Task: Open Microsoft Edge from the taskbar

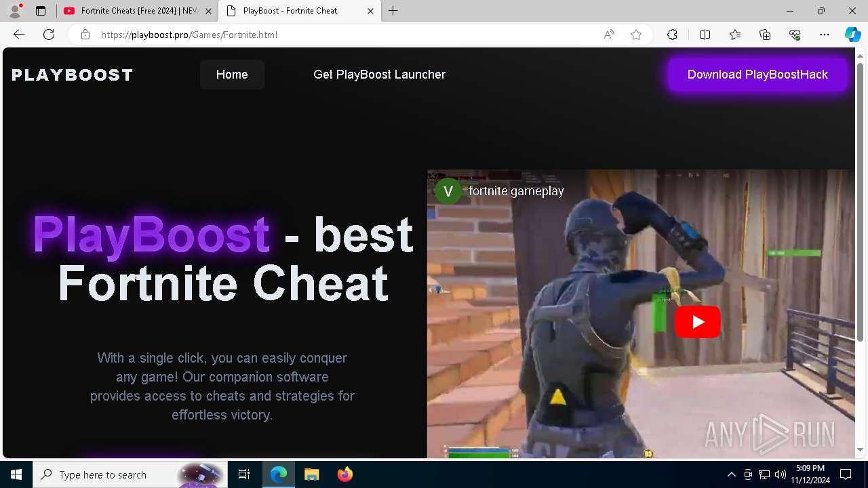Action: click(279, 474)
